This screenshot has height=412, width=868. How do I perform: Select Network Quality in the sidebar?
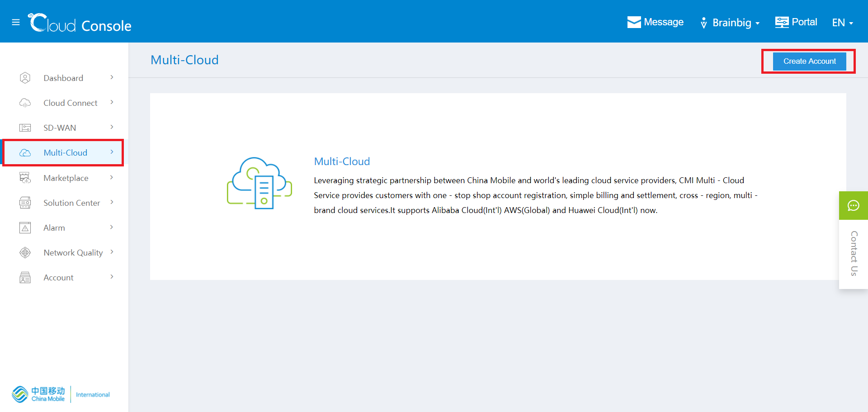click(x=63, y=252)
